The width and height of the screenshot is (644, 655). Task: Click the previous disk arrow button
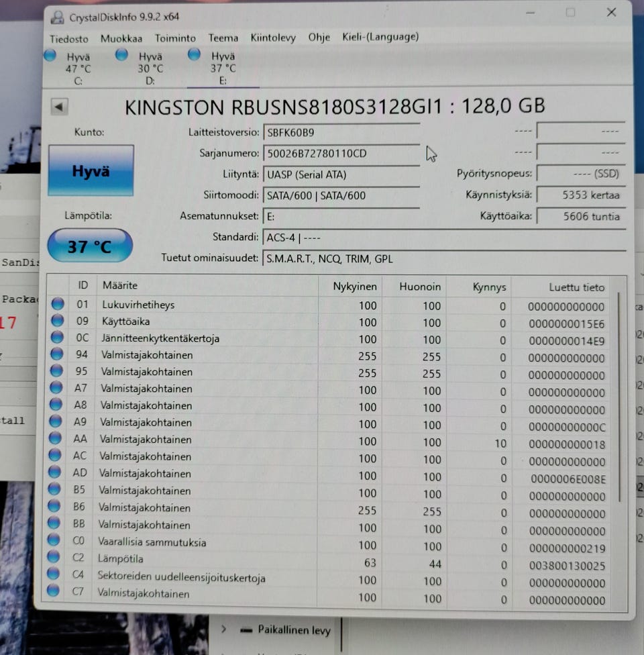[59, 107]
